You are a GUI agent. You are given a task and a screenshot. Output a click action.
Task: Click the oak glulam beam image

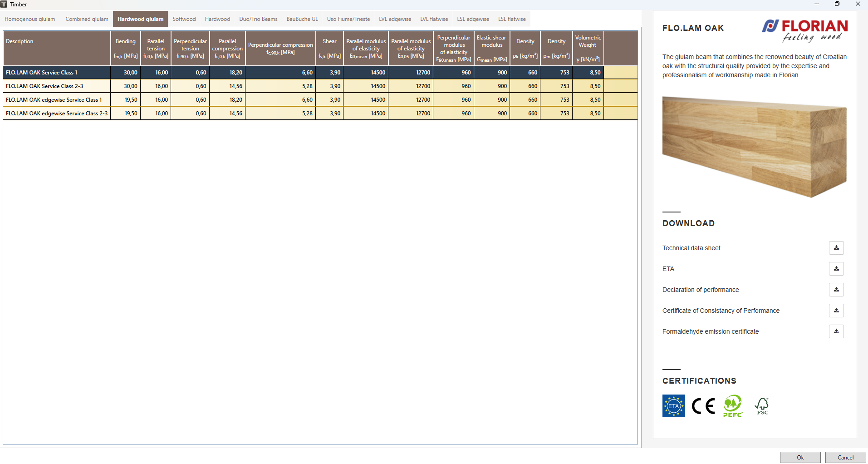click(755, 147)
